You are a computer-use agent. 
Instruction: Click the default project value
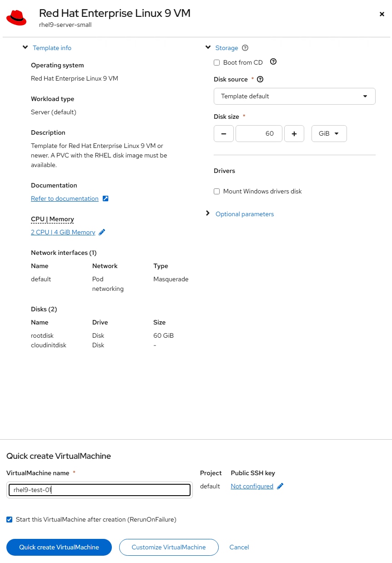tap(210, 486)
